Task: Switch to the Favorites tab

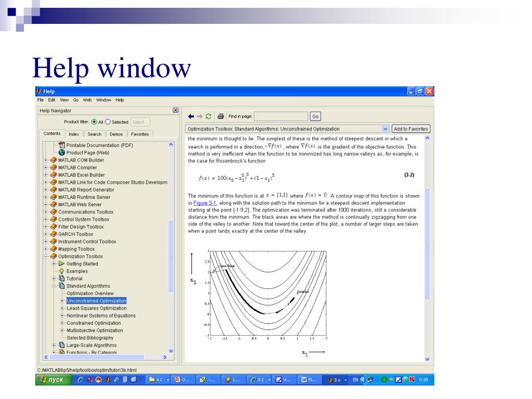Action: point(140,134)
